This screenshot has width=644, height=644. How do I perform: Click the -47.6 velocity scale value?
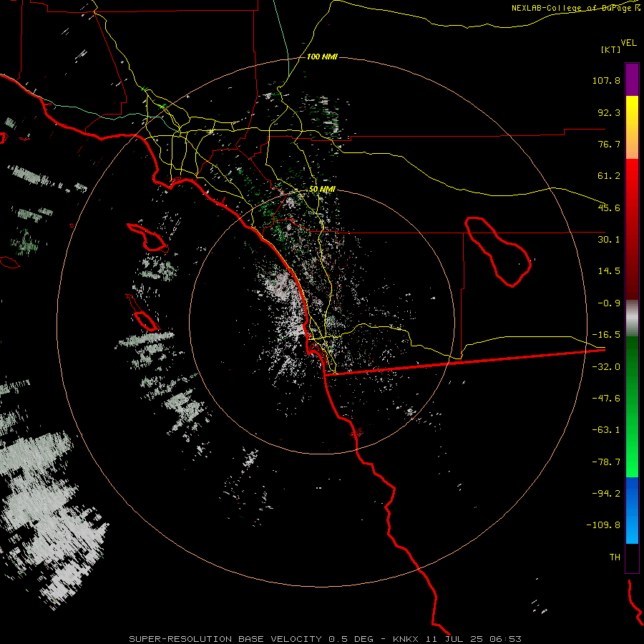[x=606, y=399]
